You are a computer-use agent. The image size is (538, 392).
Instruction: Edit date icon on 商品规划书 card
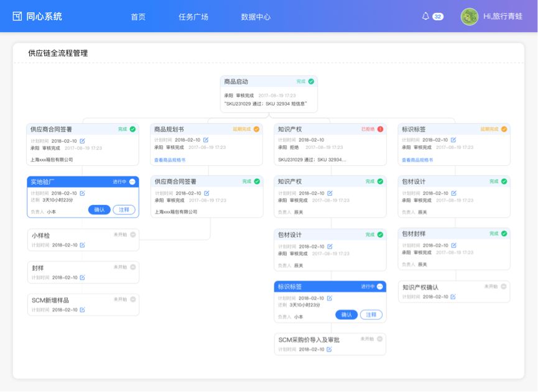[206, 140]
